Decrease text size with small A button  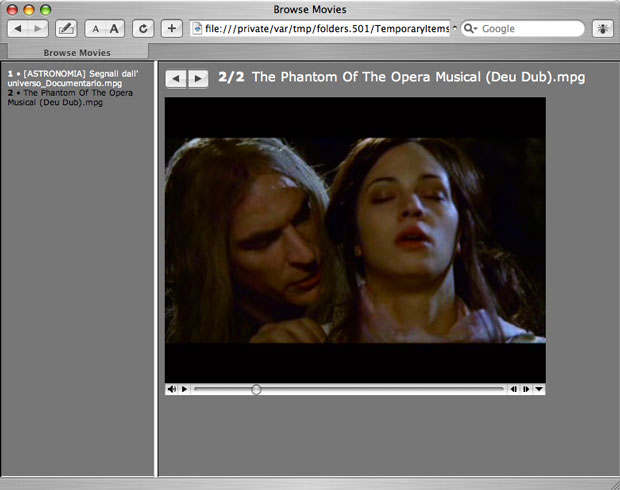click(x=95, y=28)
